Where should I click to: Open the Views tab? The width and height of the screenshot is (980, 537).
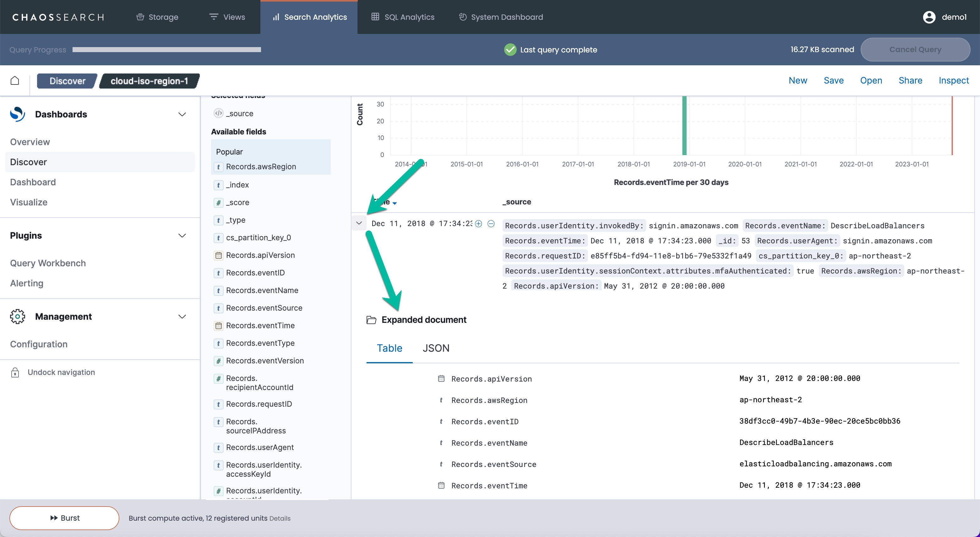(x=227, y=17)
